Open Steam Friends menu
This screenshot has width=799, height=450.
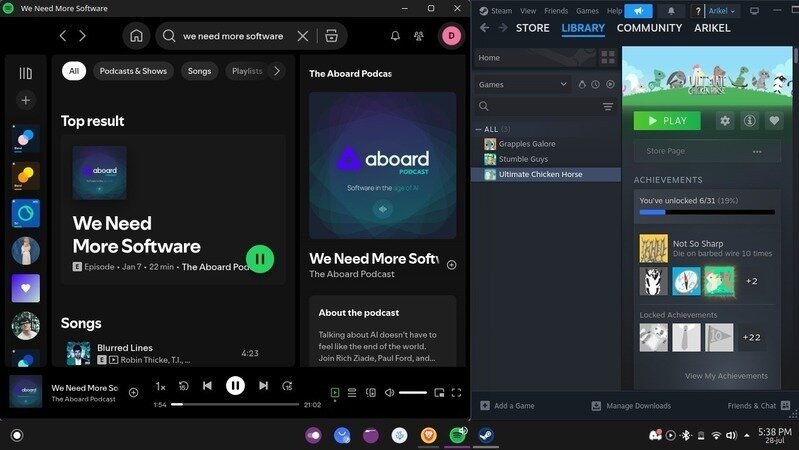[x=556, y=11]
